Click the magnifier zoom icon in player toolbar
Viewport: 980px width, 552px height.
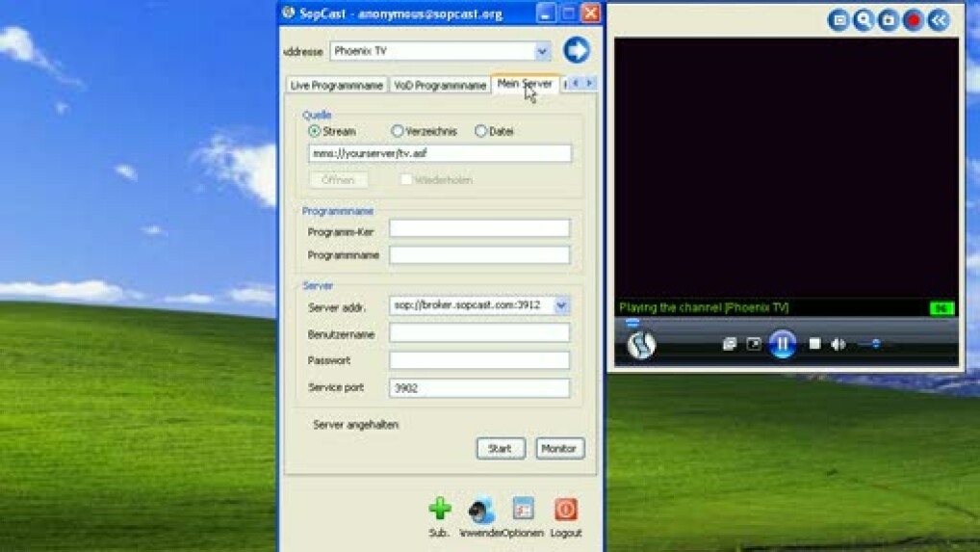click(x=864, y=20)
